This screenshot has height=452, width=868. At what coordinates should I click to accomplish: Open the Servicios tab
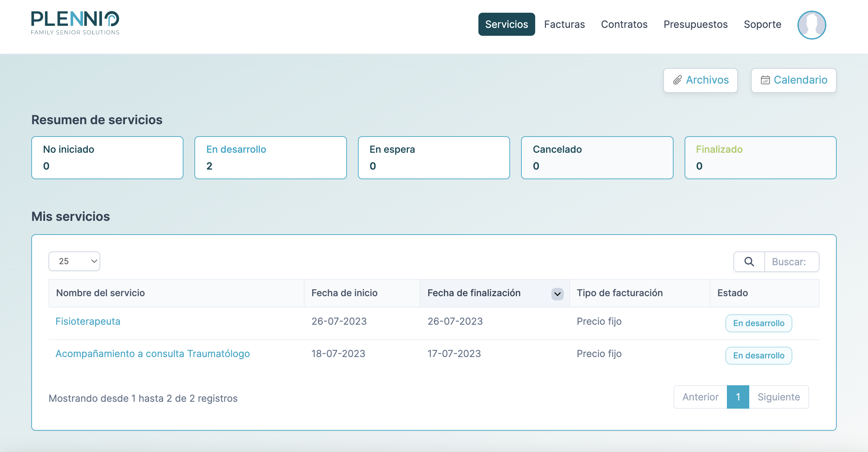(506, 24)
